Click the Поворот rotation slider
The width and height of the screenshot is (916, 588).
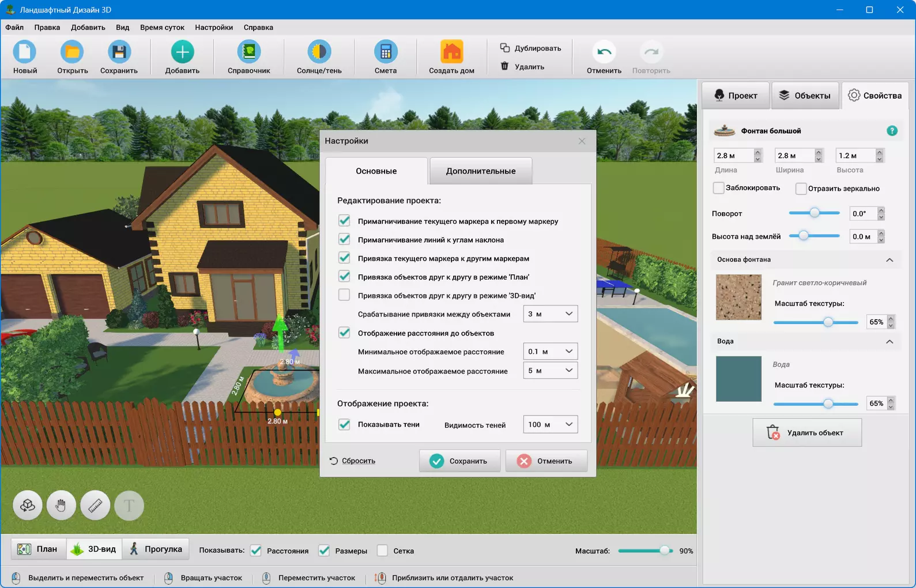pyautogui.click(x=814, y=213)
